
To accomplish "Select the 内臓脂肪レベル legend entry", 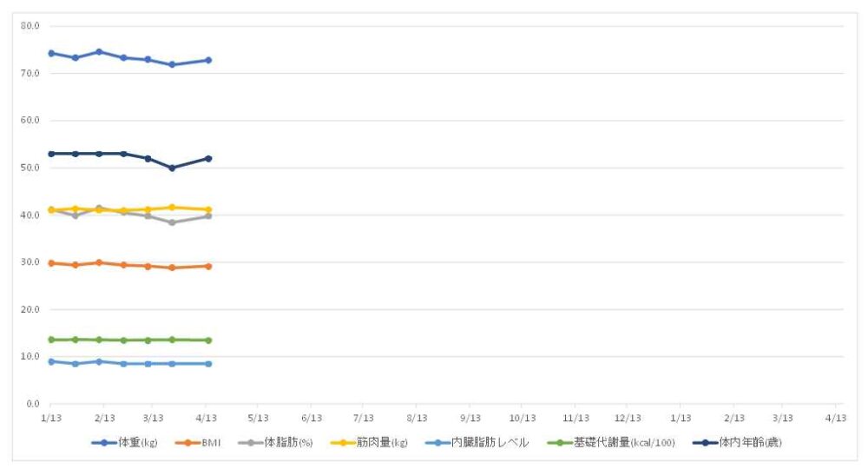I will (477, 442).
